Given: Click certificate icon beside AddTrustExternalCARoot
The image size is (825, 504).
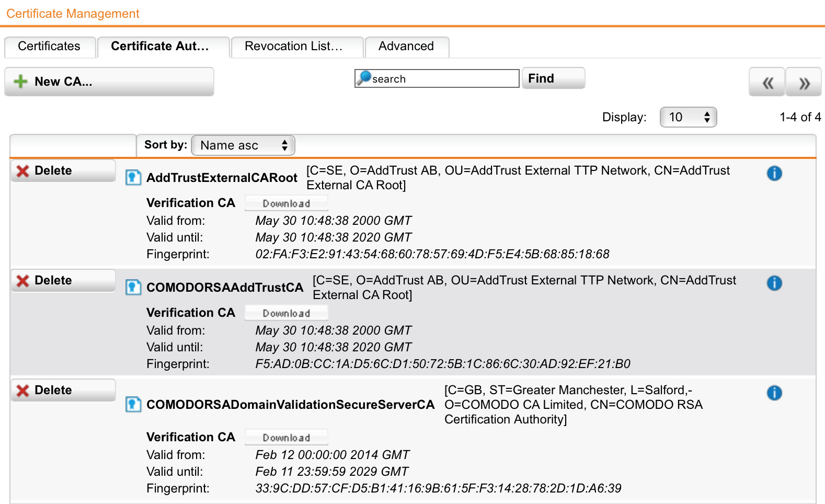Looking at the screenshot, I should [133, 178].
